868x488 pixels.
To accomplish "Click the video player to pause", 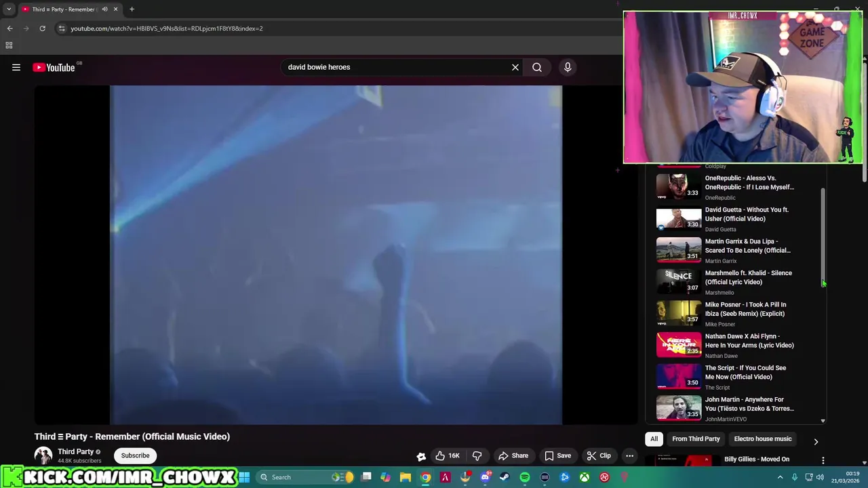I will [x=336, y=255].
